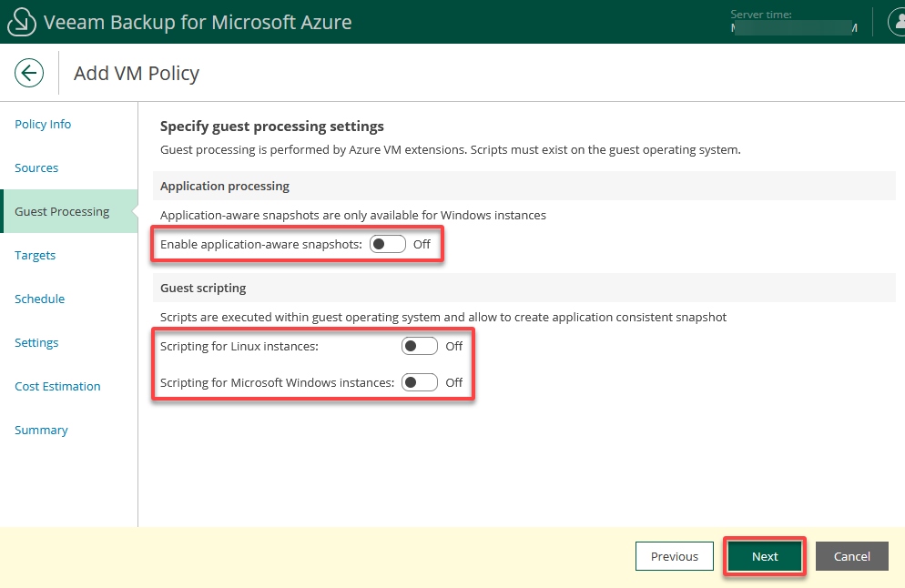
Task: Select the Guest Processing step
Action: coord(69,211)
